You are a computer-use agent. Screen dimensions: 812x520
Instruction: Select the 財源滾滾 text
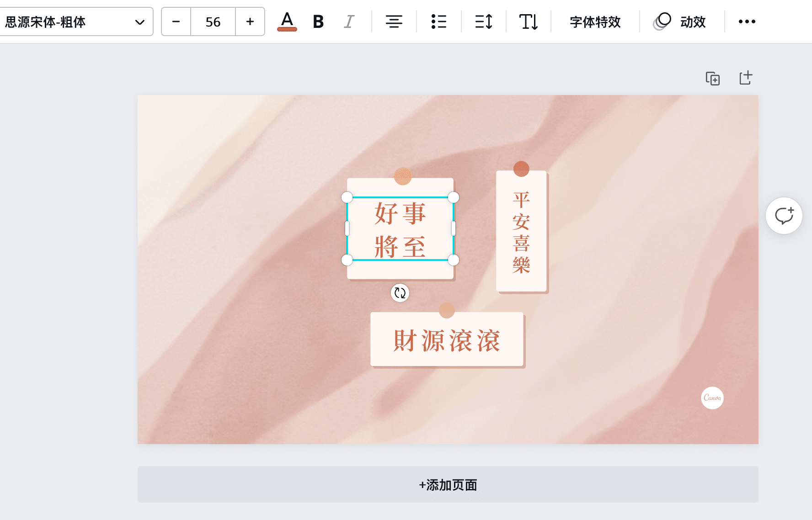(447, 340)
